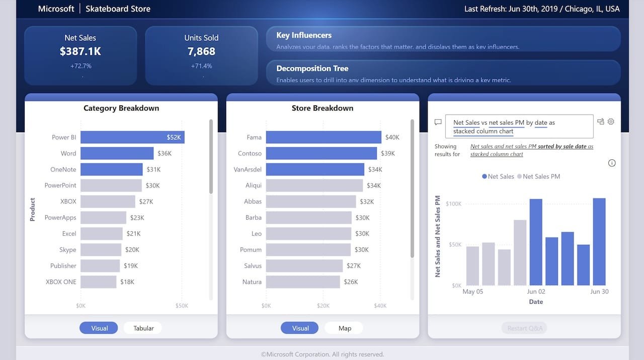Click the Category Breakdown vertical scrollbar
The width and height of the screenshot is (644, 360).
coord(211,156)
